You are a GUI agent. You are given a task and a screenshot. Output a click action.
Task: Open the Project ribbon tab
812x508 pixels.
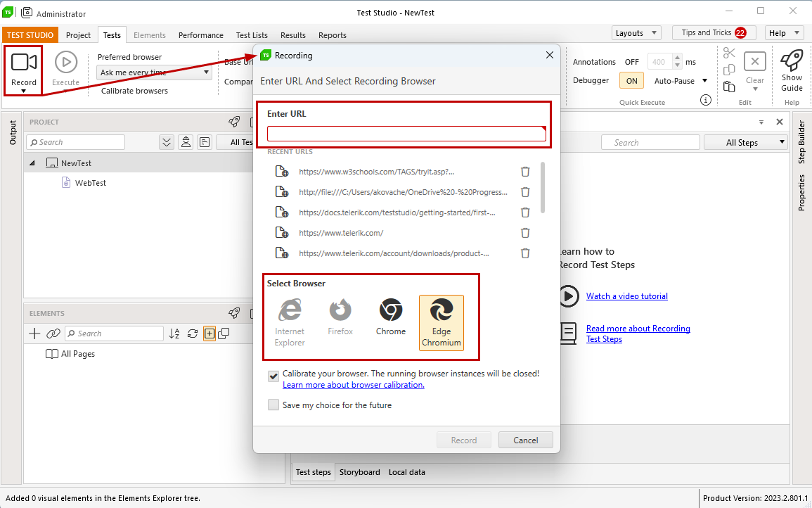click(78, 35)
